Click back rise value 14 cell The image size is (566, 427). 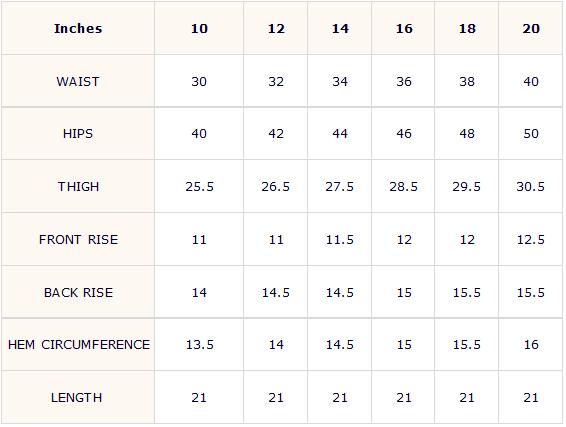[199, 292]
